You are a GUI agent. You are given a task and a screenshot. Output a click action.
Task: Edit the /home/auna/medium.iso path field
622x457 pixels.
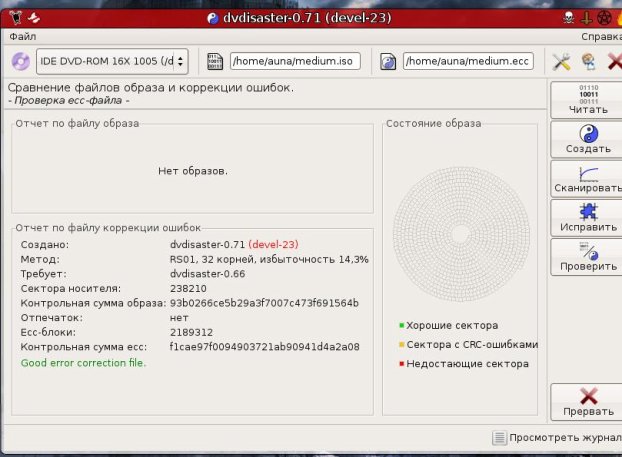295,61
